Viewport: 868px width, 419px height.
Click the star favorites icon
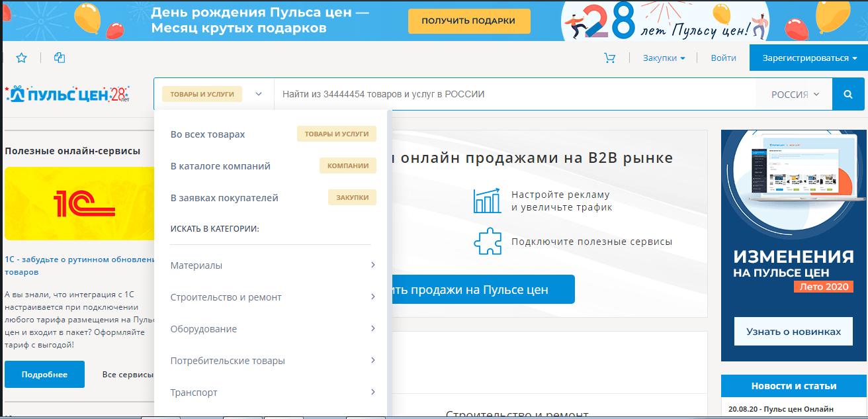21,58
